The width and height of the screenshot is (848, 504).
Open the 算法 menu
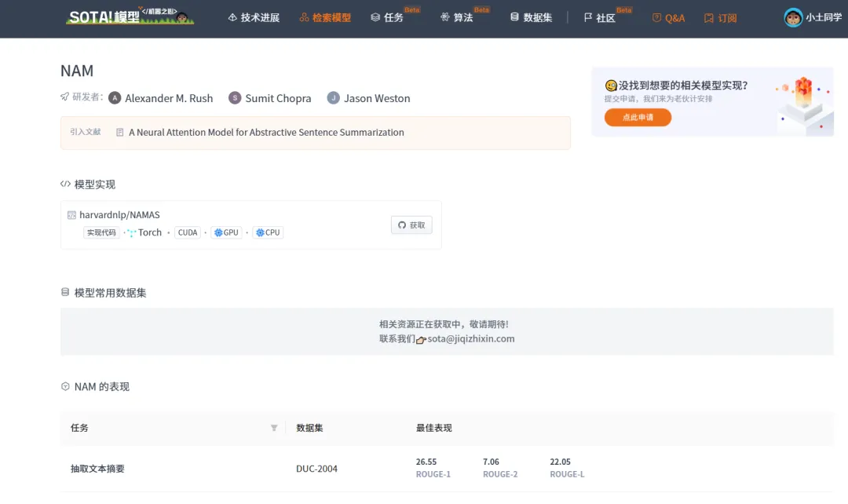[x=457, y=18]
